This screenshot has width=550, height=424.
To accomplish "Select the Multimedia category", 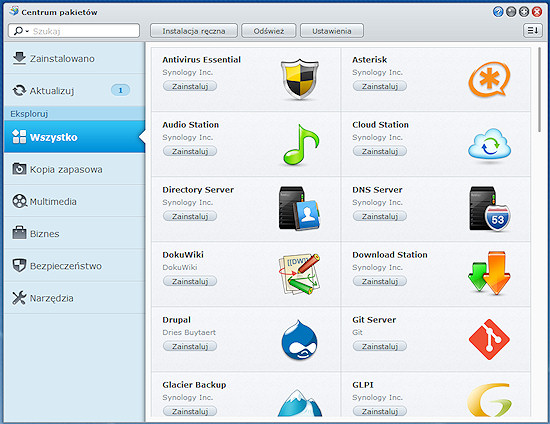I will click(74, 202).
